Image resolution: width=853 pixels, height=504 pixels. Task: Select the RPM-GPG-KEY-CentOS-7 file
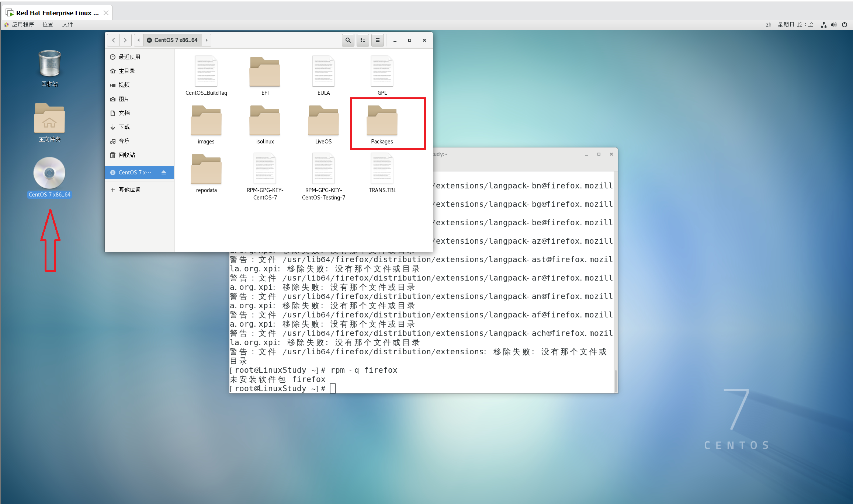265,177
